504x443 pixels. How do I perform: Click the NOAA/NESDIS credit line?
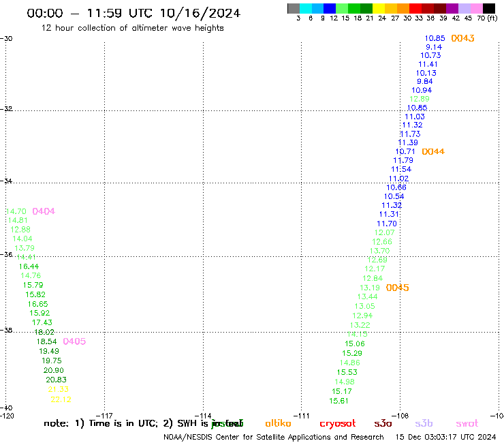click(x=274, y=437)
